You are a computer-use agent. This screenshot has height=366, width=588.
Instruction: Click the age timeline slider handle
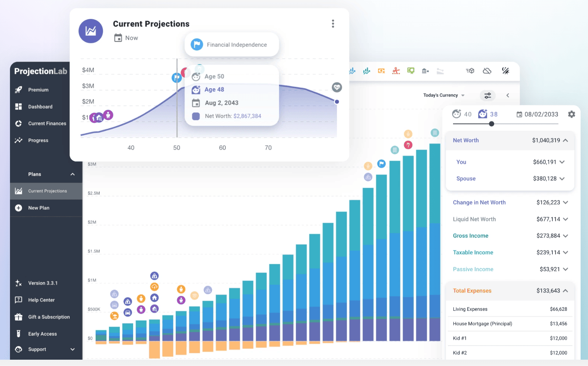click(492, 124)
